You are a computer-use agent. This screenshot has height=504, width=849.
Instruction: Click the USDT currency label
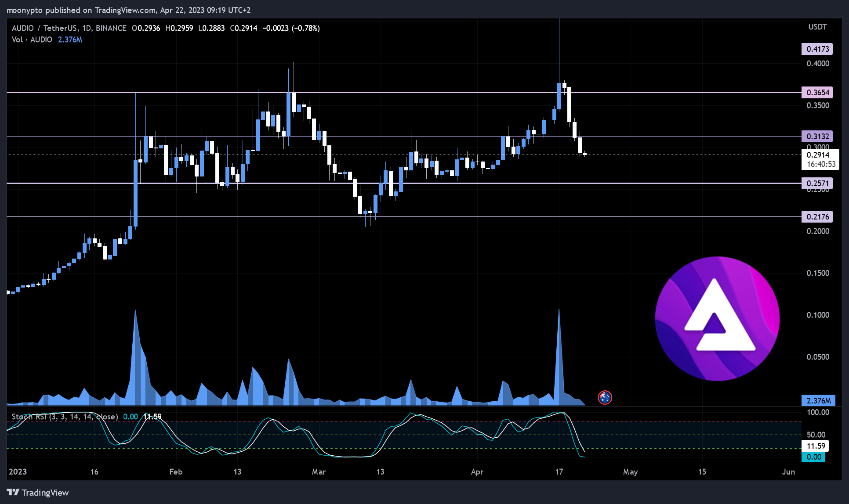[x=817, y=27]
